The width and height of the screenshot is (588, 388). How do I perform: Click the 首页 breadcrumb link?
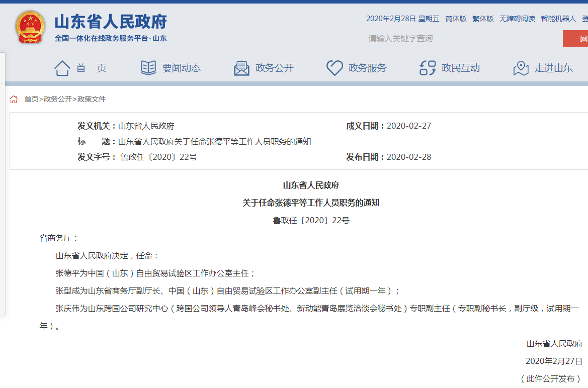coord(31,100)
